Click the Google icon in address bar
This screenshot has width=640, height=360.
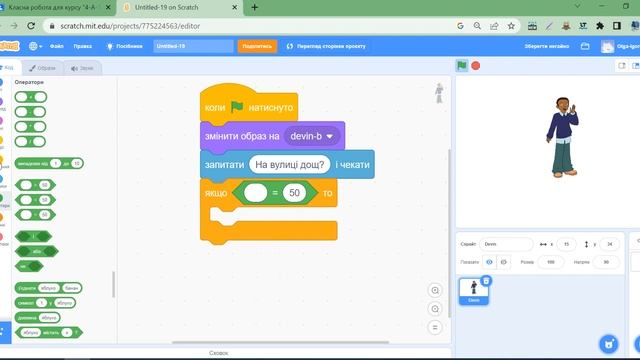tap(460, 26)
